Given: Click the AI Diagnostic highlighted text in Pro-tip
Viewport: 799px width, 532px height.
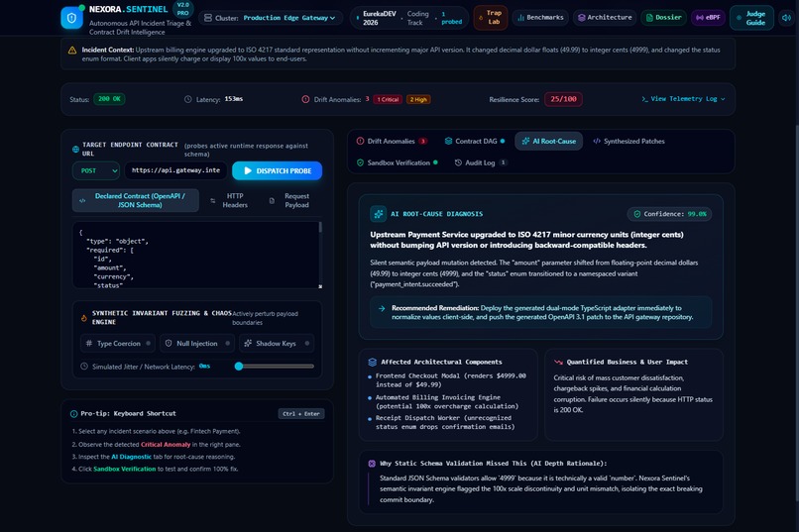Looking at the screenshot, I should (x=131, y=457).
